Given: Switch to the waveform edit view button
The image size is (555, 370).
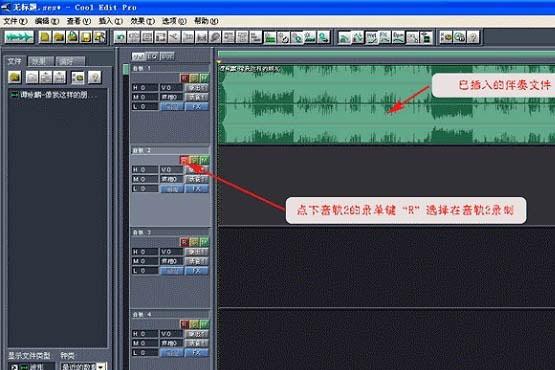Looking at the screenshot, I should click(19, 37).
